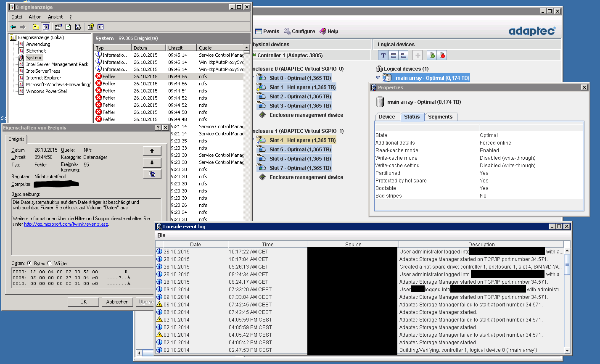Screen dimensions: 600x364
Task: Click the Slot 4 hot spare drive icon
Action: [262, 140]
